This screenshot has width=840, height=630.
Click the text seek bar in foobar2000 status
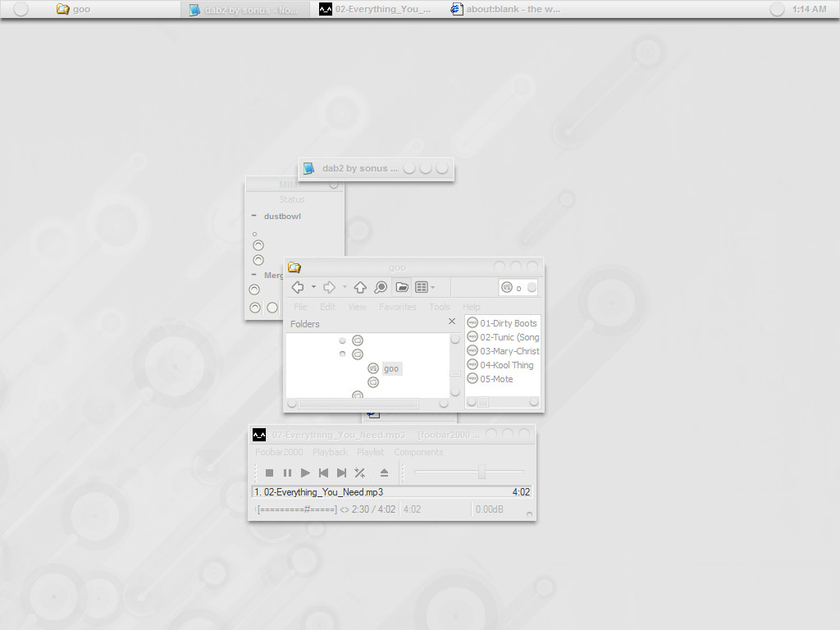pyautogui.click(x=297, y=509)
